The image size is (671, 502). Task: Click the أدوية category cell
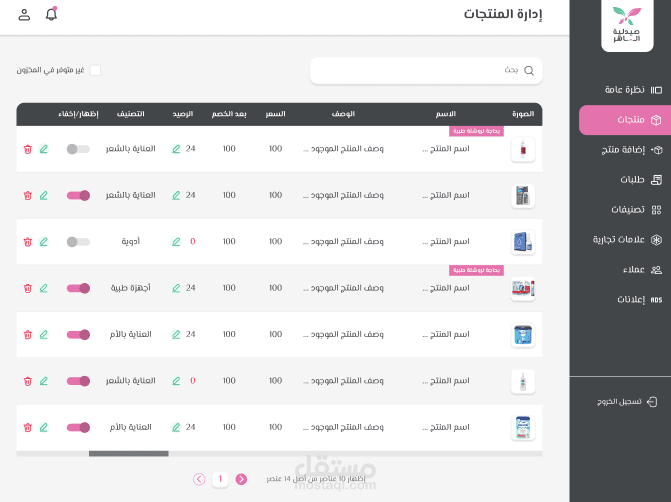pyautogui.click(x=131, y=241)
